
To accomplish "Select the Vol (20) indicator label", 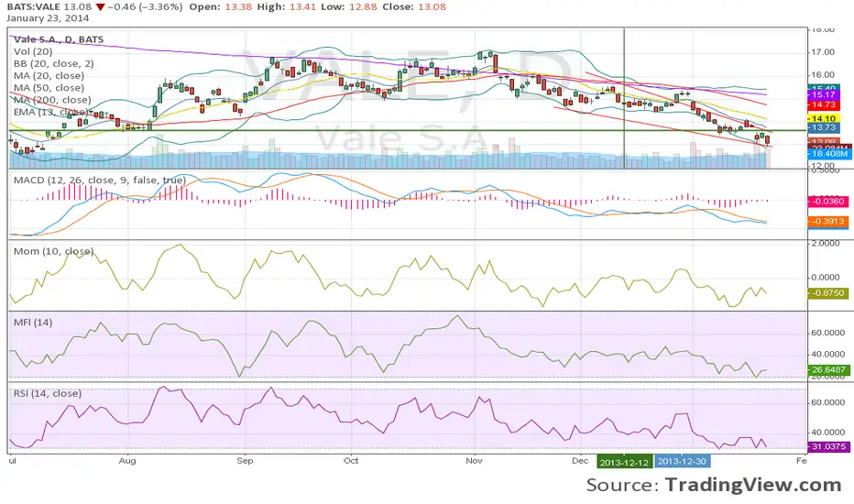I will pyautogui.click(x=33, y=51).
